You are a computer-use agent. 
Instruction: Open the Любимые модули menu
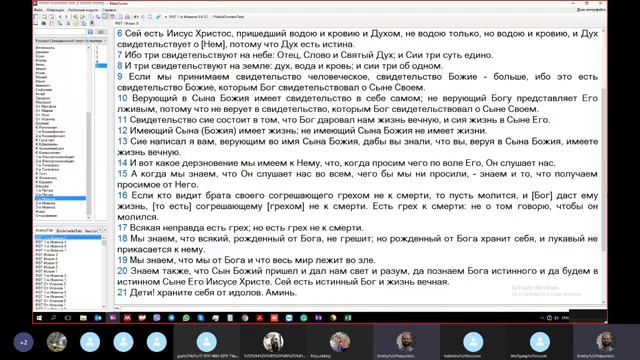[83, 10]
